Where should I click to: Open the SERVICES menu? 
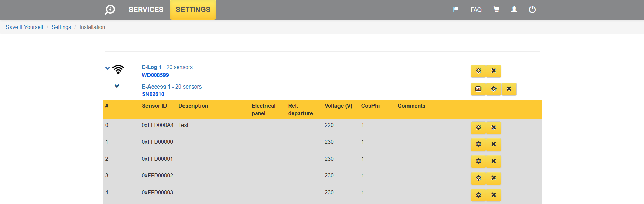click(x=146, y=10)
